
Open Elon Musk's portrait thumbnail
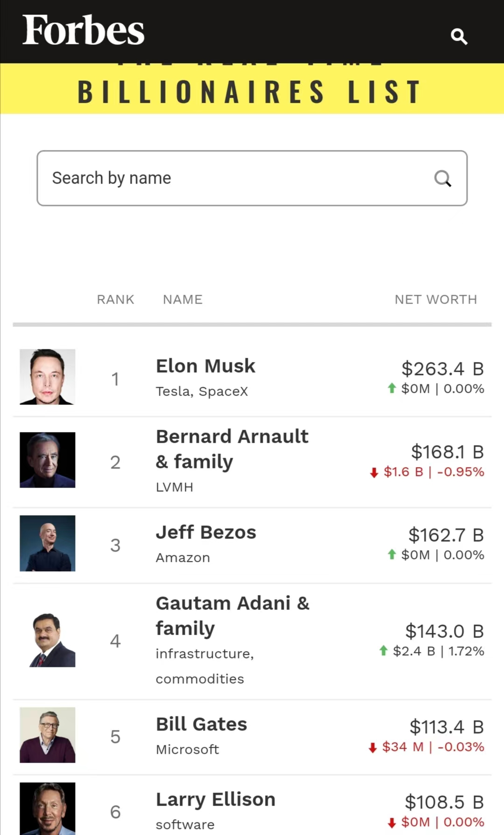pos(47,377)
